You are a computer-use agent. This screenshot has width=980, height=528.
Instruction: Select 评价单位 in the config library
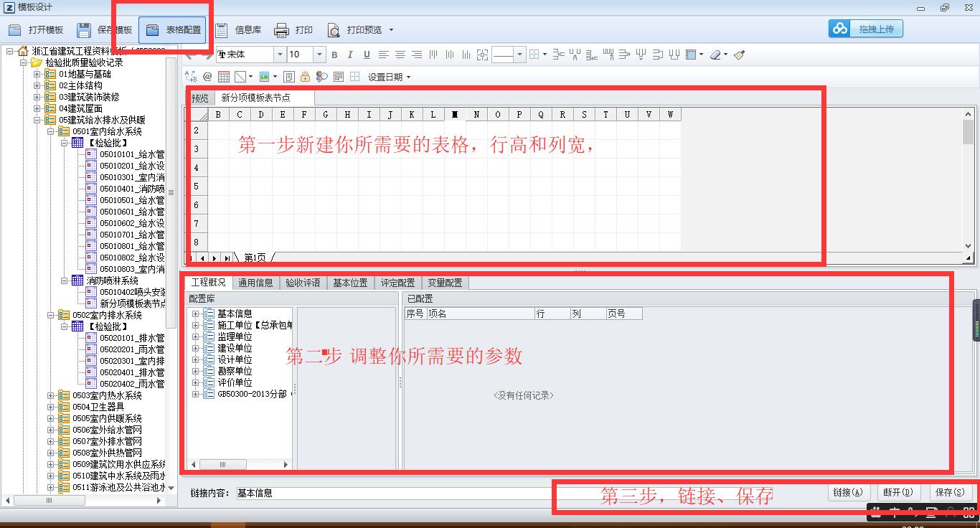(235, 382)
